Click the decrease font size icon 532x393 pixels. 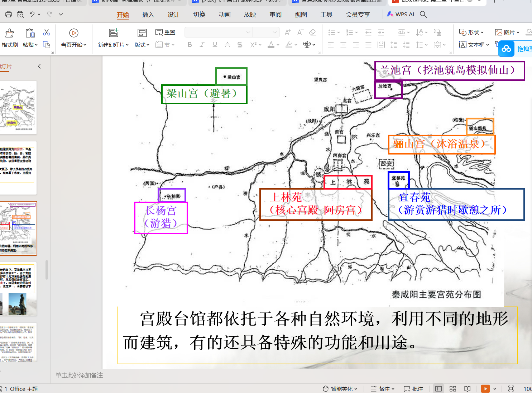click(x=300, y=33)
